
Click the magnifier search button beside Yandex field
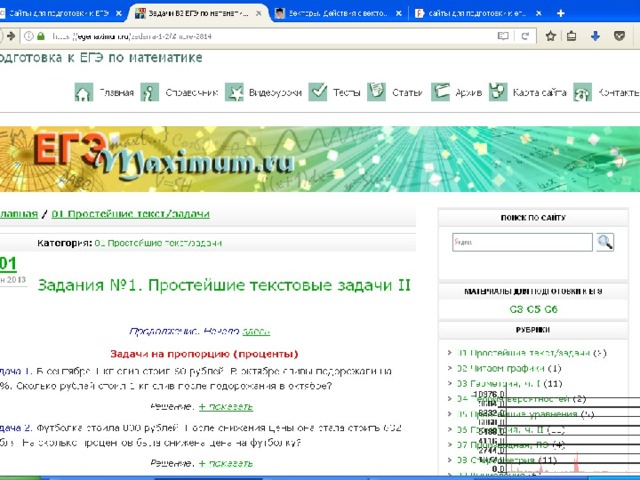[605, 242]
